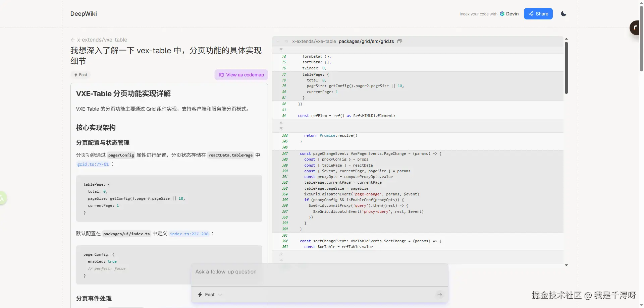Open the grid.ts:77-81 source reference

pyautogui.click(x=93, y=164)
